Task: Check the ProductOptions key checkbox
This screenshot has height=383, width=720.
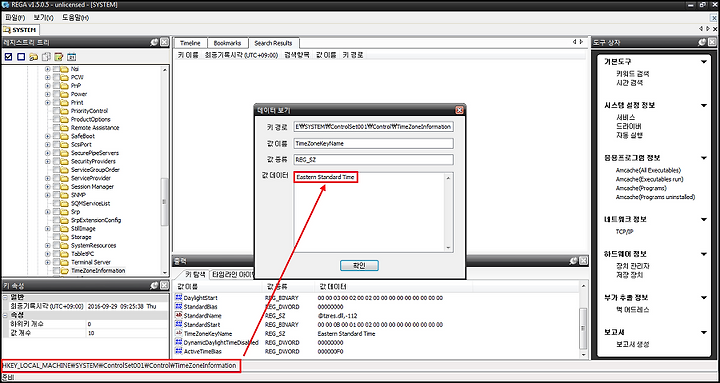Action: coord(56,119)
